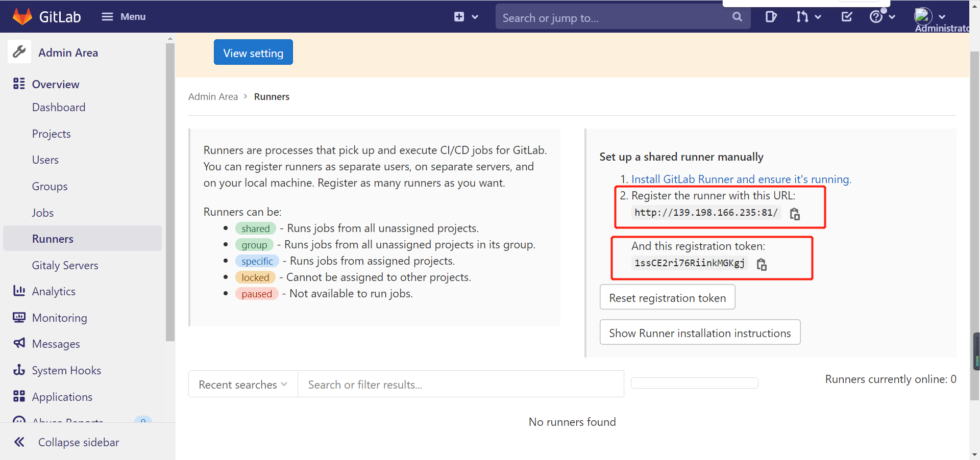Click the Administrator avatar
Viewport: 980px width, 460px height.
923,16
